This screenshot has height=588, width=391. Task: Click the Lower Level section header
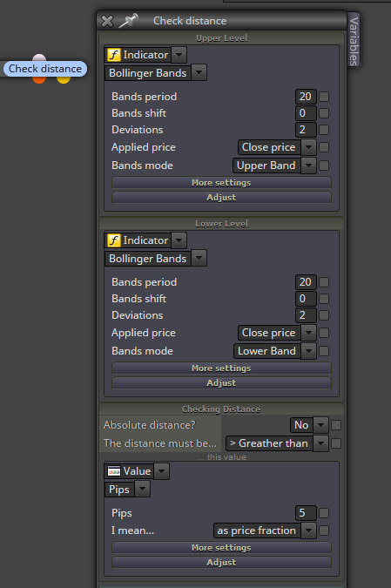[221, 224]
